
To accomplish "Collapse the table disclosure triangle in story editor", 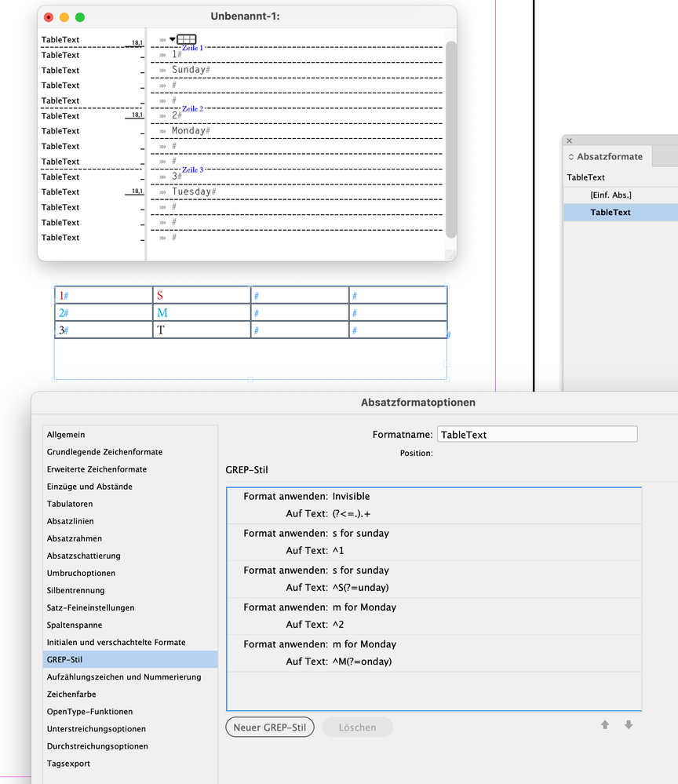I will [173, 39].
